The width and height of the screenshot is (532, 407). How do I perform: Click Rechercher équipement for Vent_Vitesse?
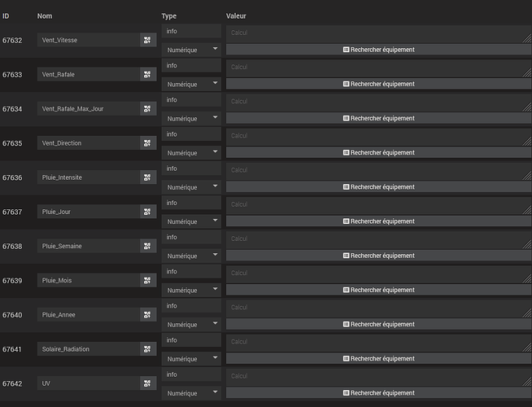click(378, 50)
